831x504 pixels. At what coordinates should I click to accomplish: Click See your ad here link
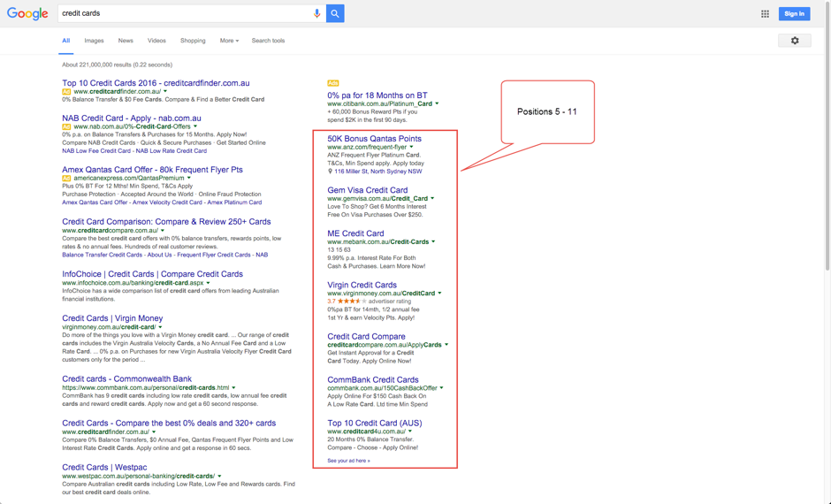pos(348,461)
